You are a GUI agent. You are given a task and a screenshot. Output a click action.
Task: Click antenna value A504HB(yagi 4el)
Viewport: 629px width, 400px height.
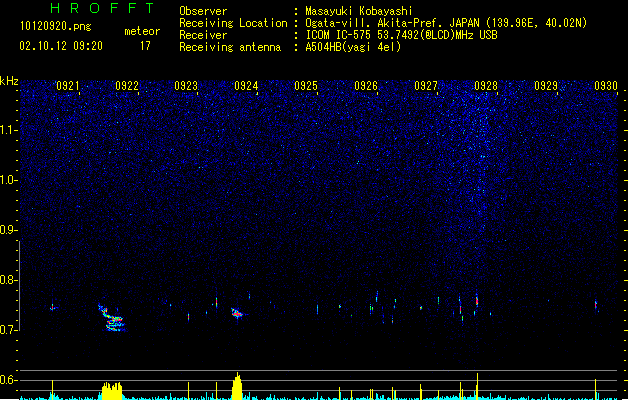click(353, 47)
